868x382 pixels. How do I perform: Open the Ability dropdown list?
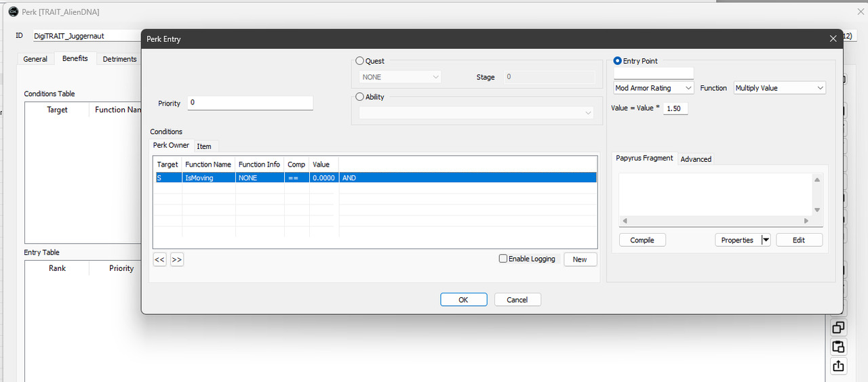point(477,113)
